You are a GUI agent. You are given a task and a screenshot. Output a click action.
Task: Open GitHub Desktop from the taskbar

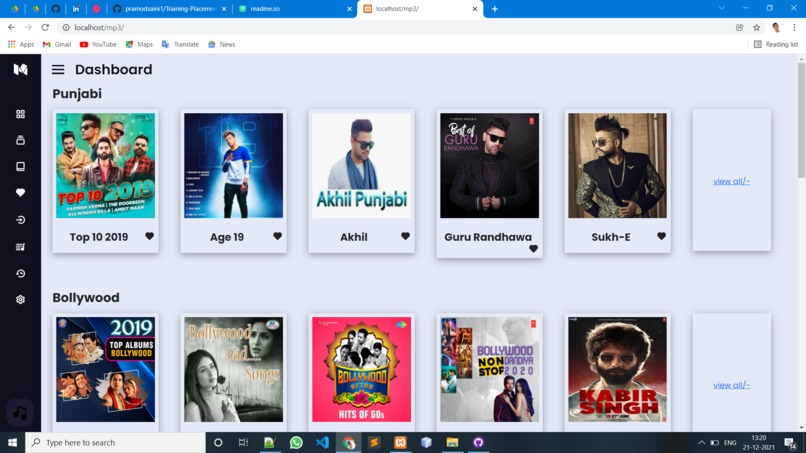pos(479,442)
